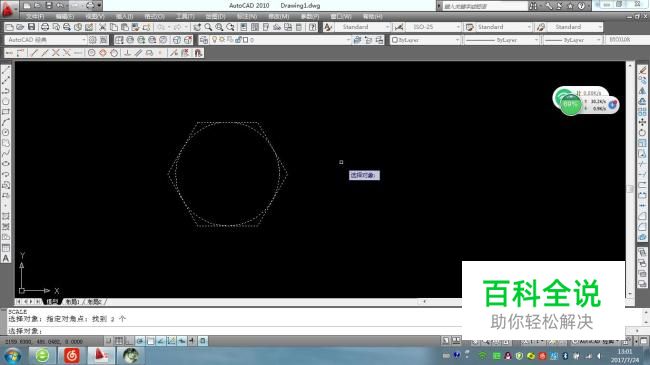Switch to the 布局1 layout tab
The height and width of the screenshot is (365, 650).
coord(73,302)
